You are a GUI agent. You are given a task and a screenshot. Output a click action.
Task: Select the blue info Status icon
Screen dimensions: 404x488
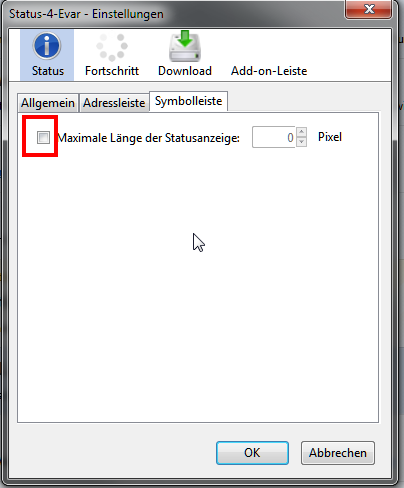pos(47,46)
